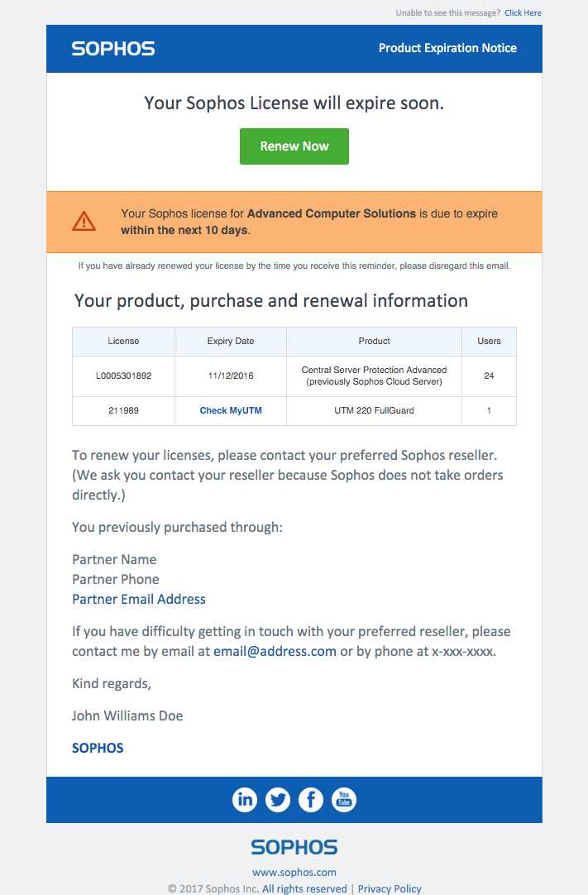Open the Partner Email Address link
This screenshot has width=588, height=895.
[139, 599]
